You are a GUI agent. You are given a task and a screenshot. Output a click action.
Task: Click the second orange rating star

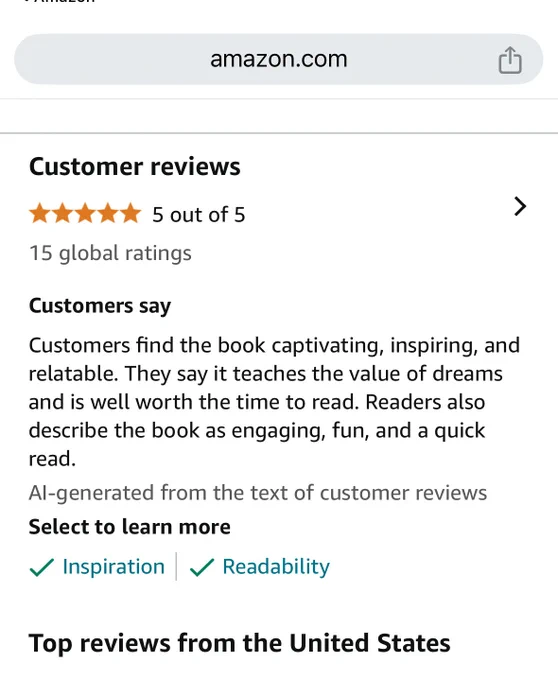[x=62, y=214]
